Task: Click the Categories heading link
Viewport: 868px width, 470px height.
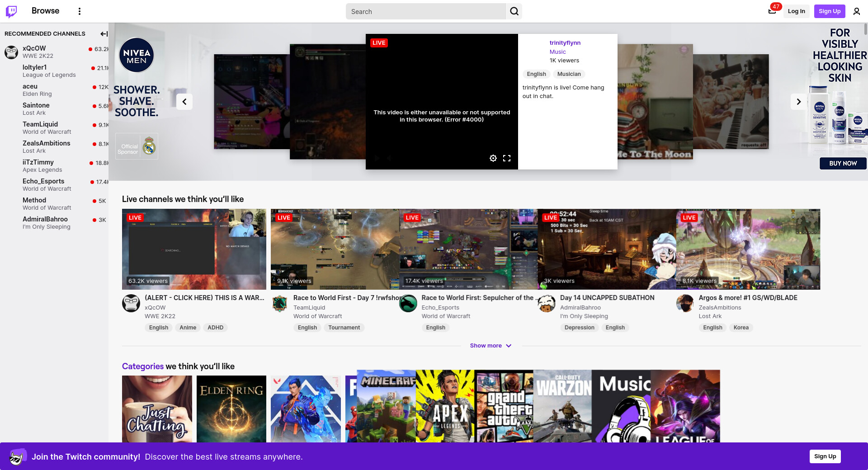Action: coord(142,367)
